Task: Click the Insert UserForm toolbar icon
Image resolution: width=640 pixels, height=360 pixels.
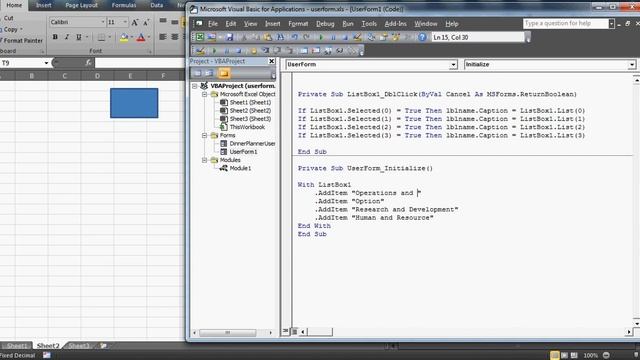Action: click(211, 37)
